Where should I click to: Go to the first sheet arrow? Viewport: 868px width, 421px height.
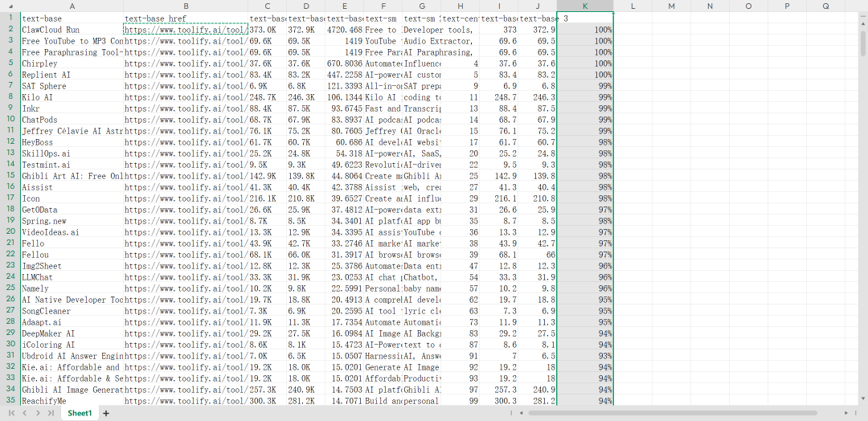(x=11, y=413)
